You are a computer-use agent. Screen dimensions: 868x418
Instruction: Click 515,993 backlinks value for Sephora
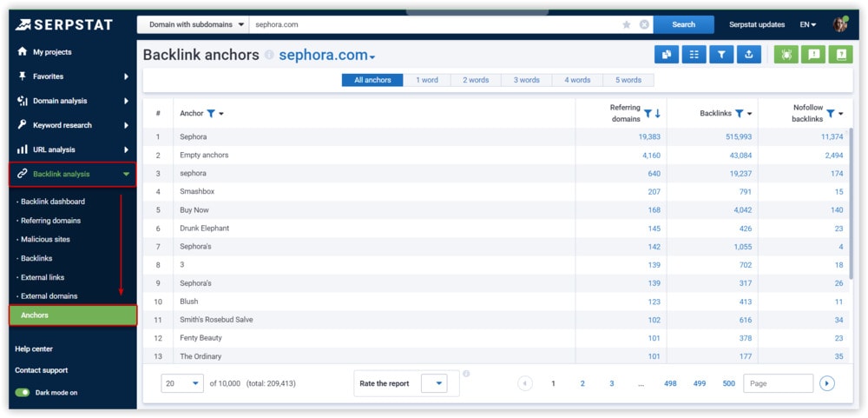(x=739, y=136)
